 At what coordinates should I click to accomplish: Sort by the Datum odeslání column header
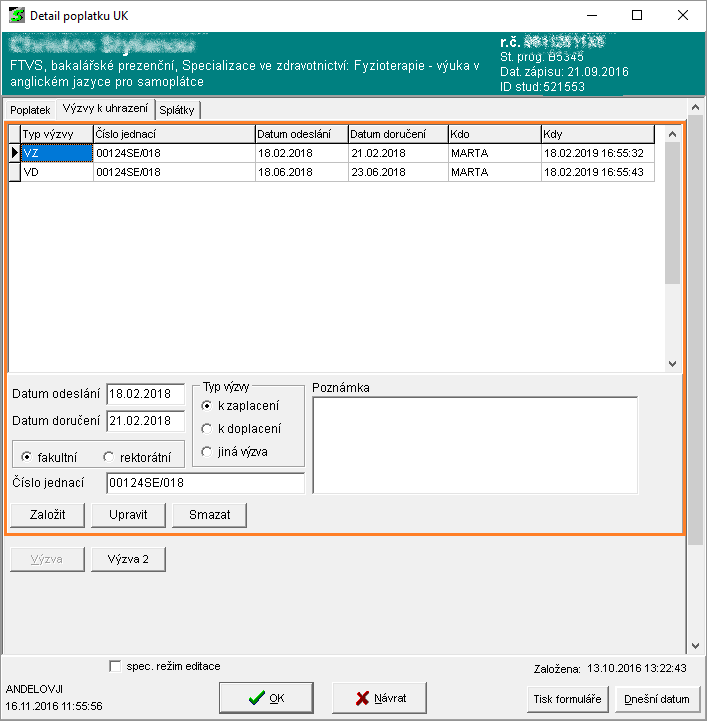click(x=300, y=134)
